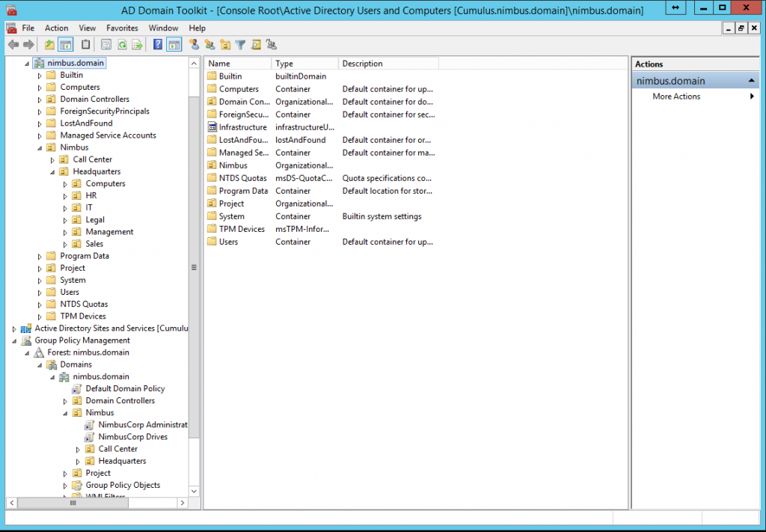Open the Help menu

pos(197,28)
